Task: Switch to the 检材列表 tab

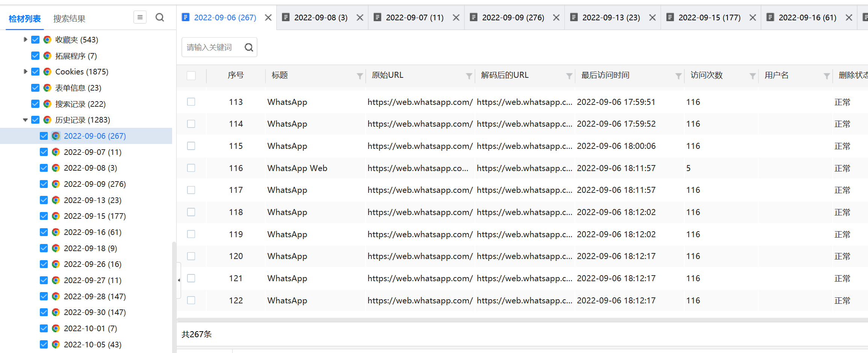Action: (24, 18)
